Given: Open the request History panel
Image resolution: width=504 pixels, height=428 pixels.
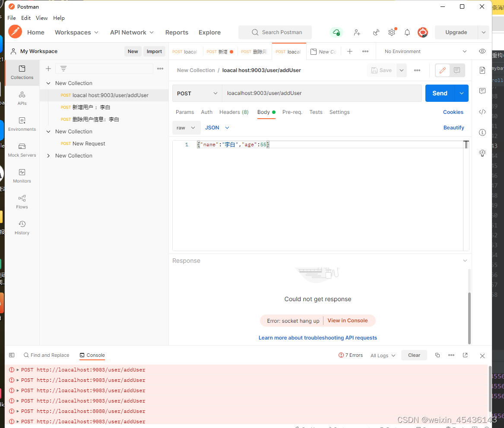Looking at the screenshot, I should [22, 228].
